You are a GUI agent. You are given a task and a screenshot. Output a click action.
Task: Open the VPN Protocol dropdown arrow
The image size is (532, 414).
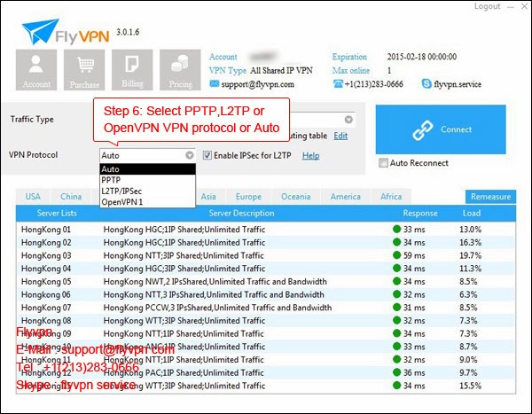click(x=190, y=155)
